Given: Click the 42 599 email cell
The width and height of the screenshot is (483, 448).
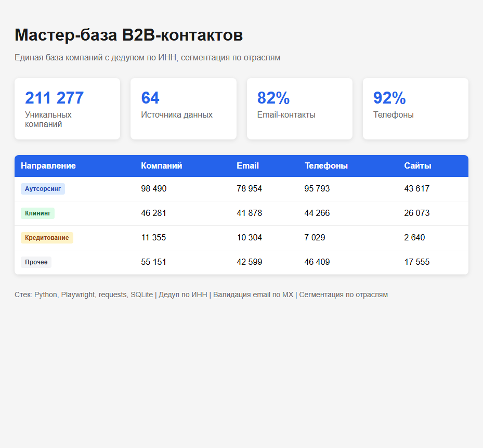Looking at the screenshot, I should click(x=249, y=262).
